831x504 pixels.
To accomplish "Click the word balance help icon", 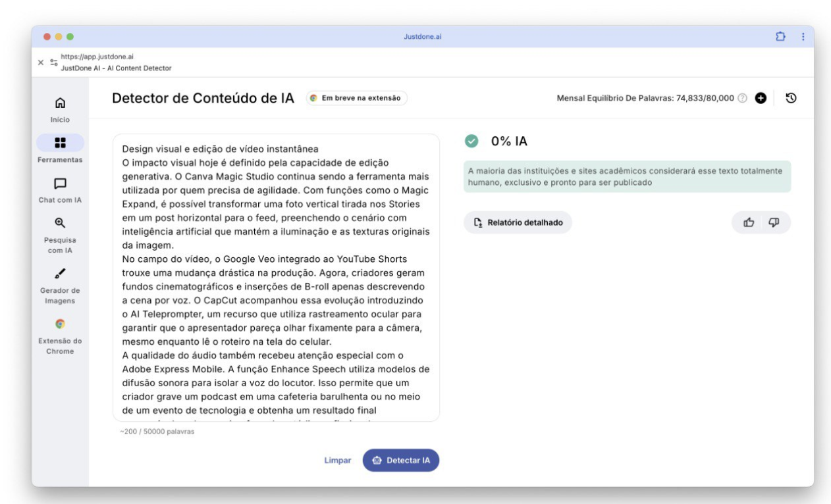I will coord(743,98).
